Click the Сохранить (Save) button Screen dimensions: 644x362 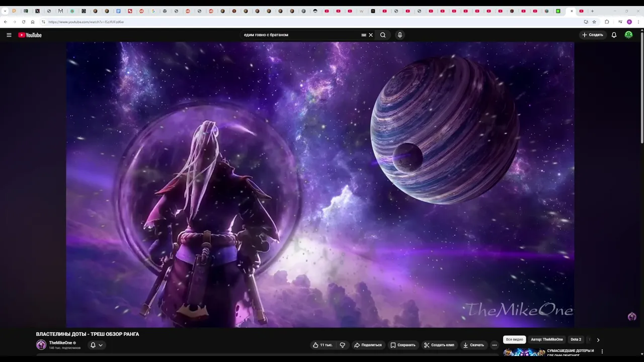[404, 345]
